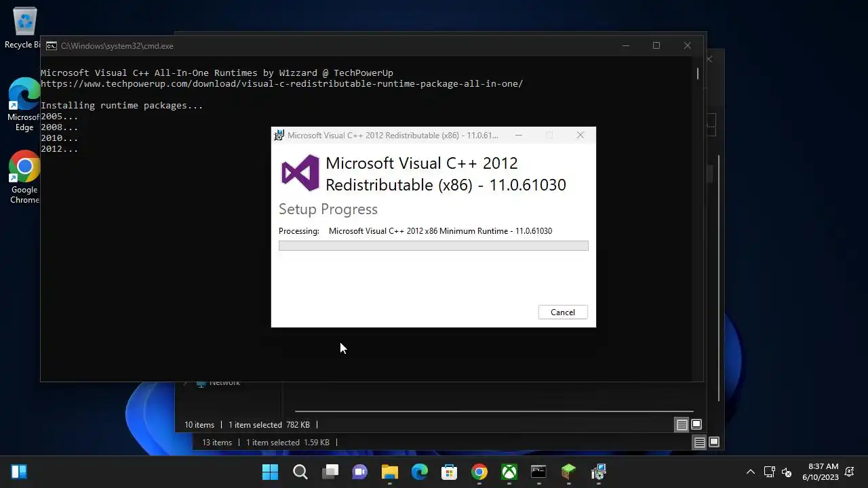Screen dimensions: 868x488
Task: Close the Visual C++ 2012 installer dialog
Action: coord(580,135)
